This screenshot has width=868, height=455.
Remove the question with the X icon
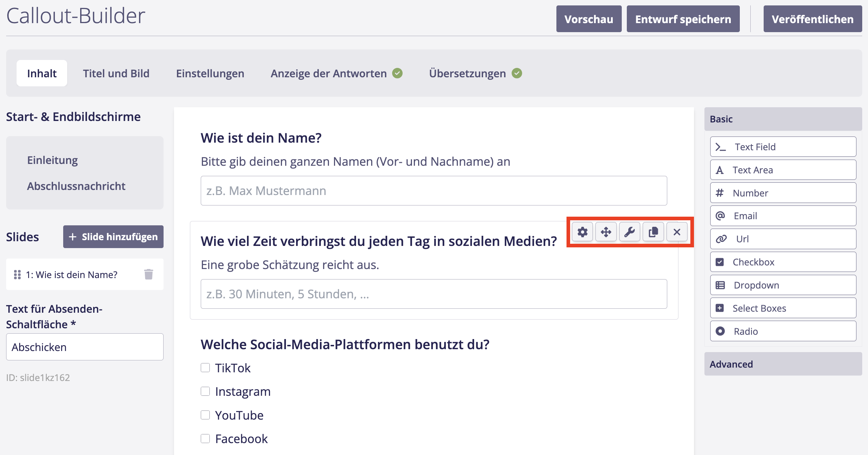677,232
